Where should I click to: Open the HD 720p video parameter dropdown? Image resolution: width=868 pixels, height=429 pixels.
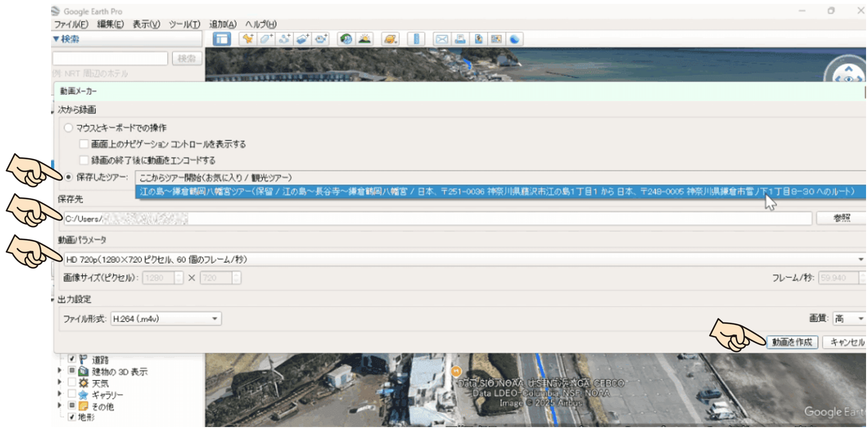pos(464,259)
